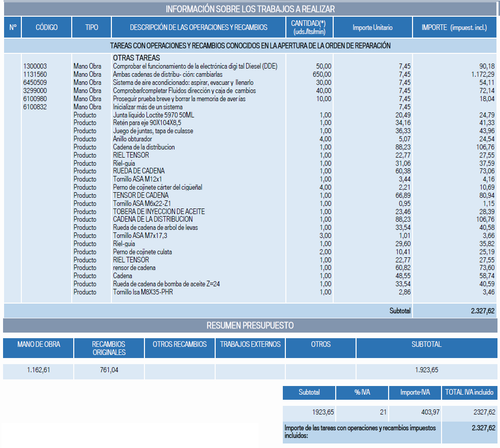Click 'Ambas cadenas de distribu- ción: cambiarlas'
Screen dimensions: 500x448
168,74
